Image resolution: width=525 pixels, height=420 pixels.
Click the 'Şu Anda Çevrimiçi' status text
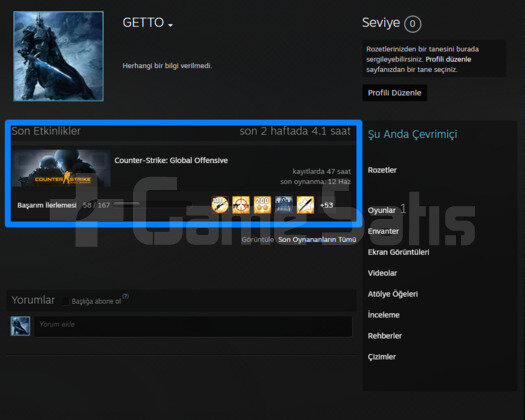click(x=412, y=135)
